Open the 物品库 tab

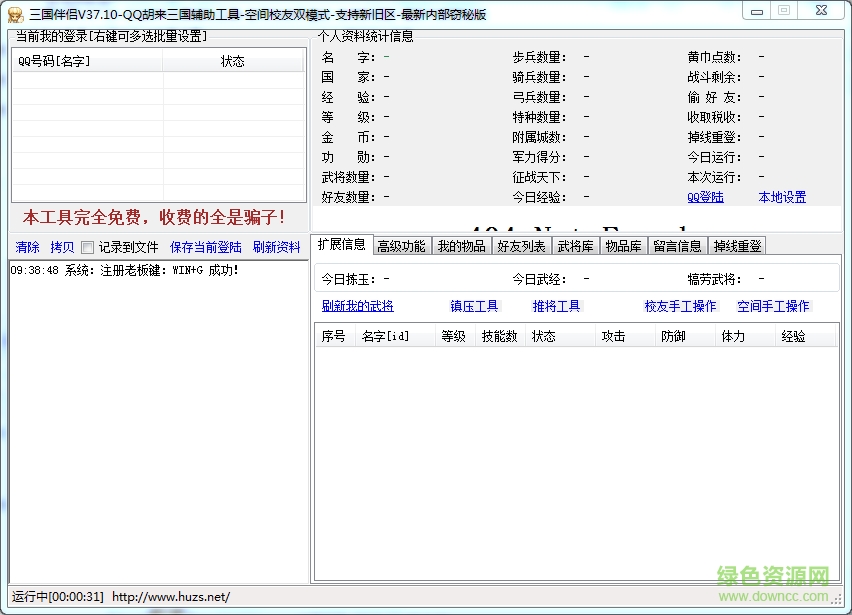click(624, 244)
